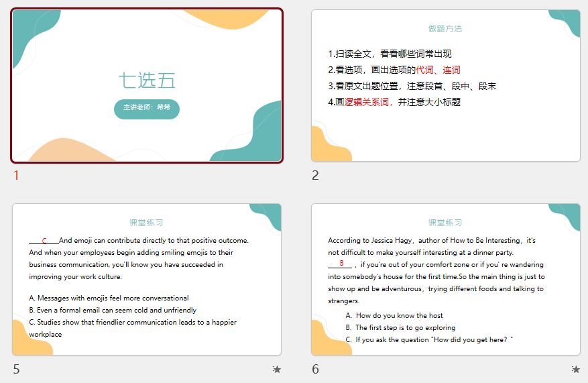
Task: Click the animation star icon below slide 5
Action: (x=277, y=369)
